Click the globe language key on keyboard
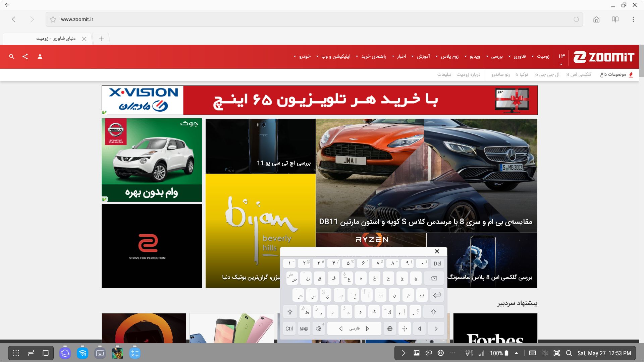The width and height of the screenshot is (644, 362). coord(390,329)
